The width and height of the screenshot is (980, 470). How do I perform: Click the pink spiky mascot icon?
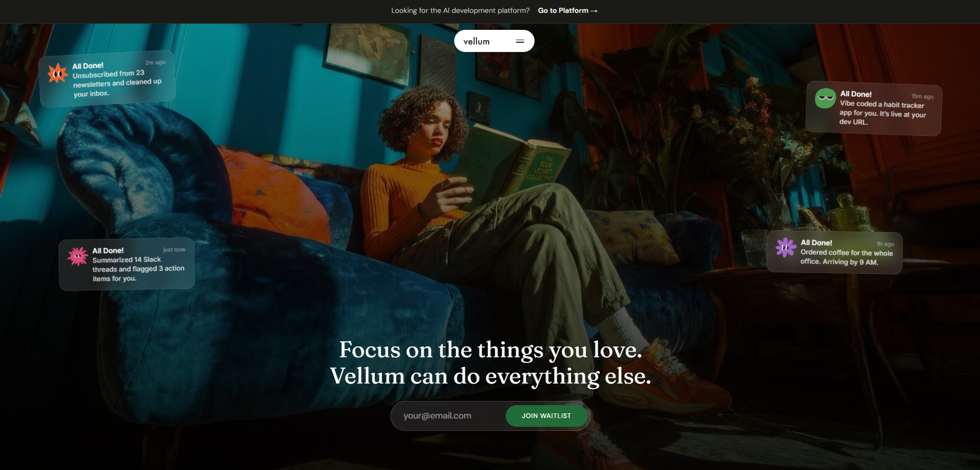tap(78, 256)
